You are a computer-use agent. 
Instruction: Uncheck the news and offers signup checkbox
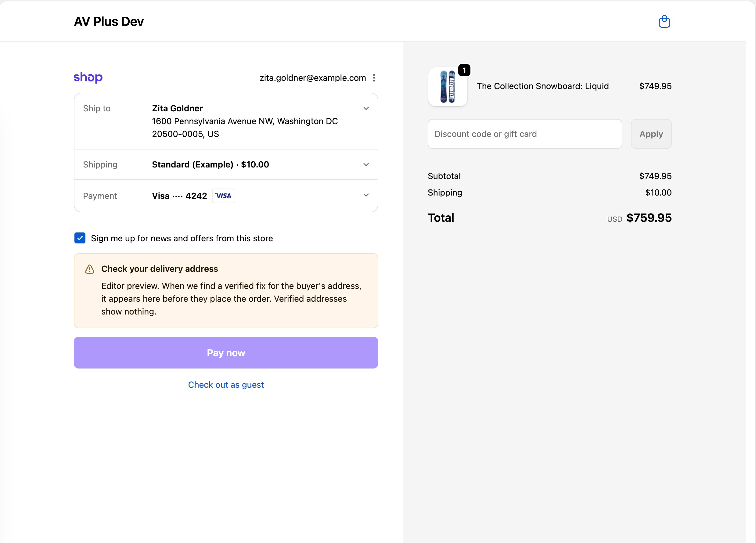click(80, 238)
